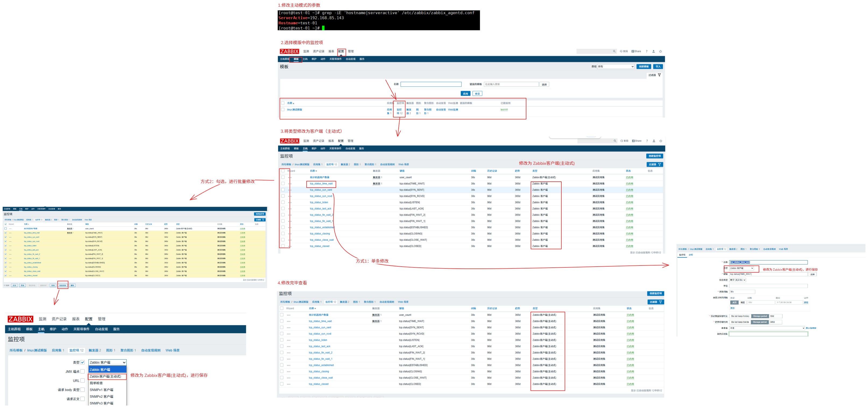Screen dimensions: 868x408
Task: Open the ? help icon in the step 3 page header
Action: click(647, 141)
